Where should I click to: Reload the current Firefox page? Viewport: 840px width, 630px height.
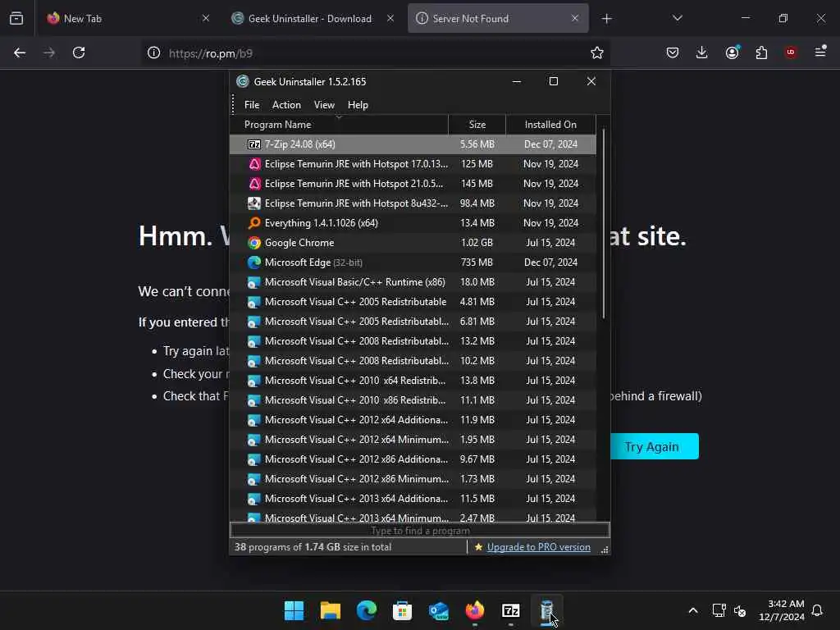click(x=79, y=52)
